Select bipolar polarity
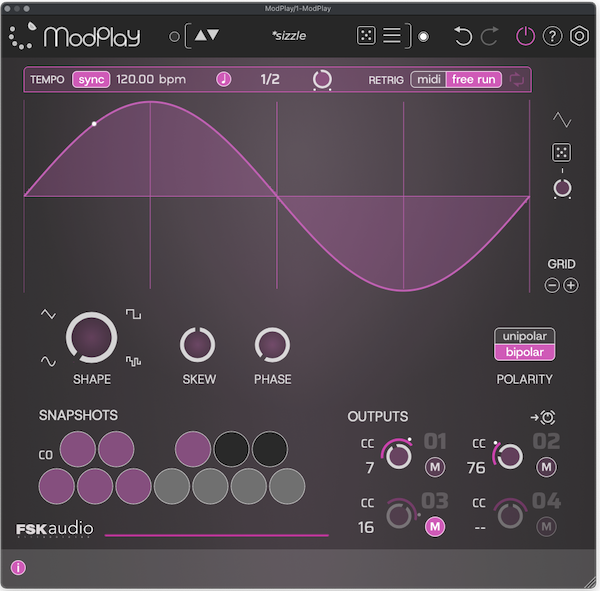 (525, 352)
